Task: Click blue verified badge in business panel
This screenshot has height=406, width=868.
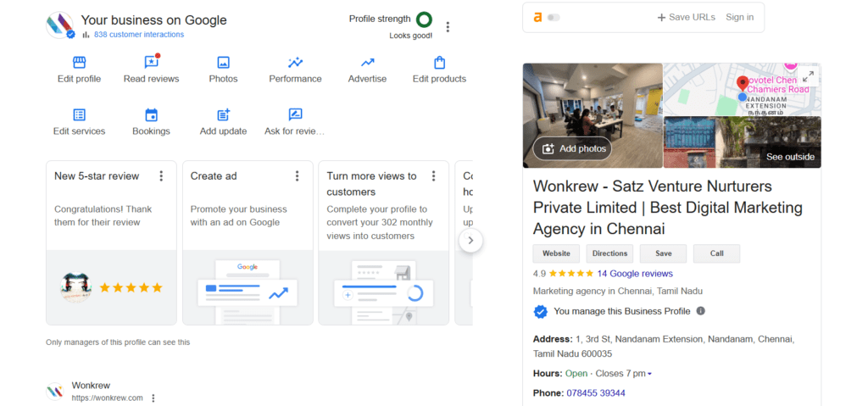Action: 540,312
